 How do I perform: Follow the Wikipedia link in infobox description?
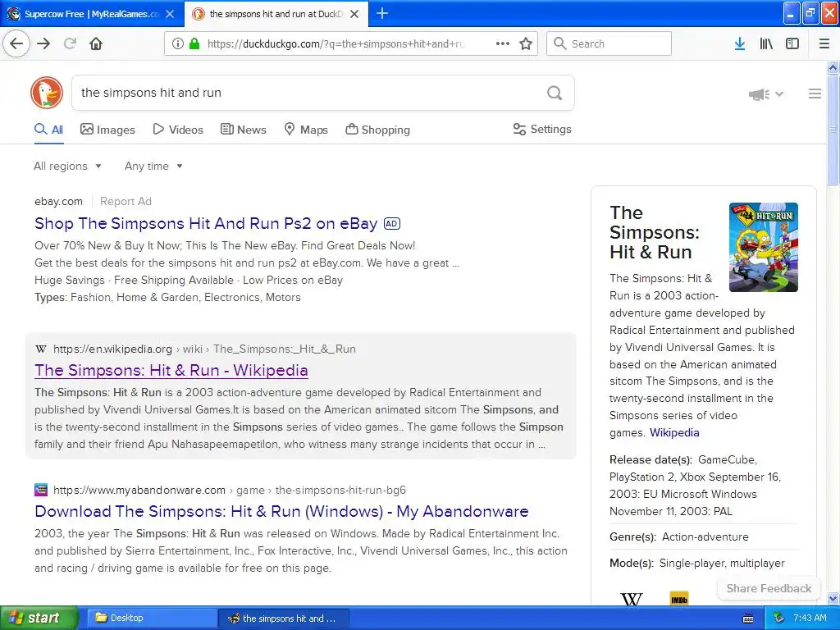coord(674,432)
